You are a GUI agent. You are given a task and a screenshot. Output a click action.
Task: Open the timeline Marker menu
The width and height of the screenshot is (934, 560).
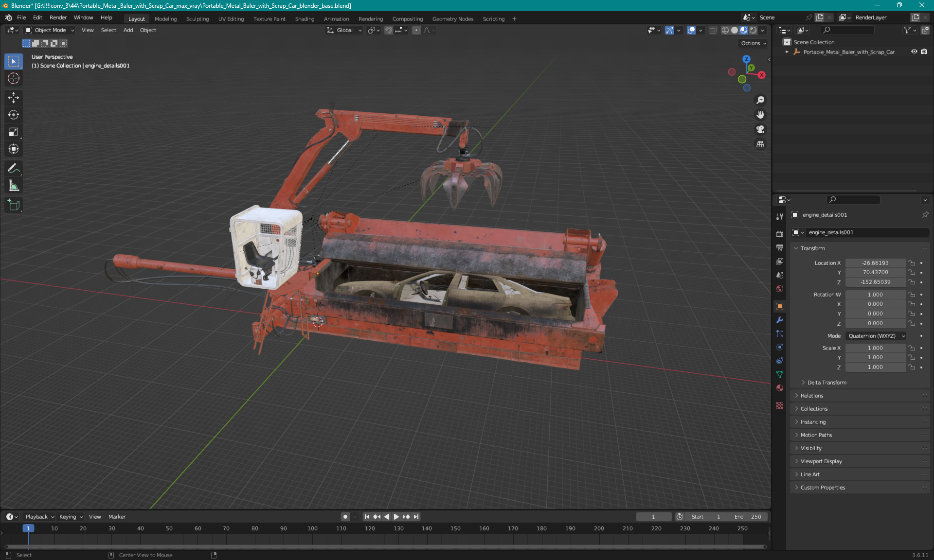117,517
